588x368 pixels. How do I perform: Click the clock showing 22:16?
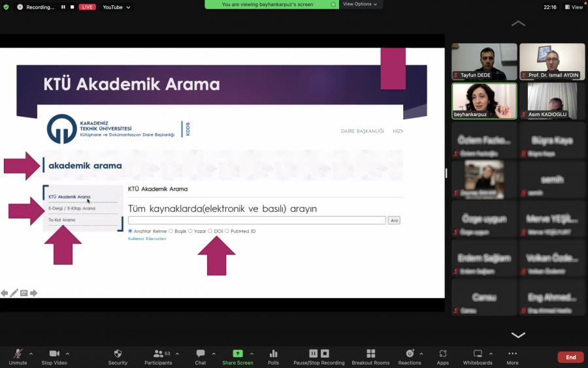click(550, 7)
